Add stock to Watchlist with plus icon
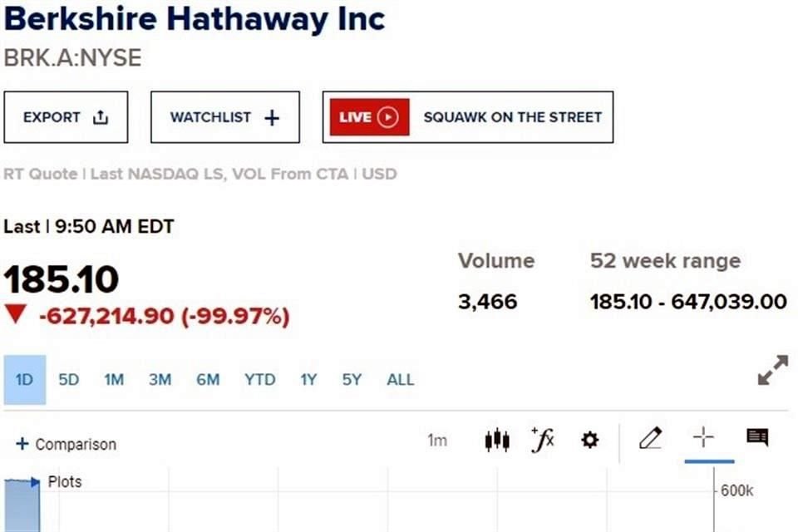The height and width of the screenshot is (532, 798). point(272,117)
